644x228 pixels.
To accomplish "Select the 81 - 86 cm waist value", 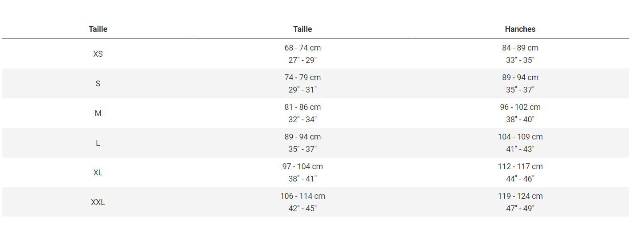I will tap(302, 107).
